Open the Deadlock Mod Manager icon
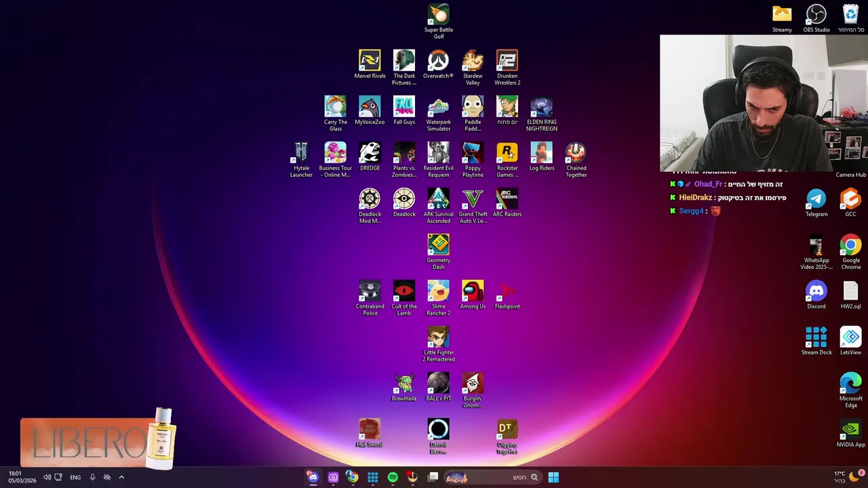The image size is (868, 488). pos(370,205)
